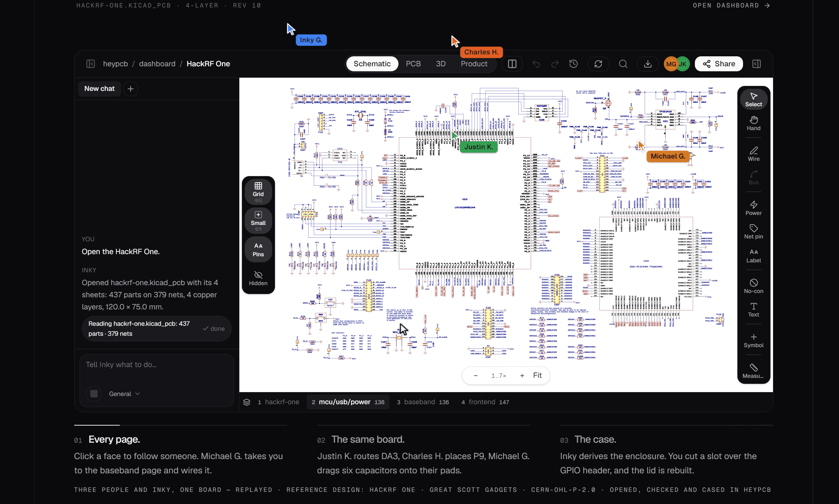This screenshot has width=839, height=504.
Task: Click Fit zoom button
Action: coord(537,375)
